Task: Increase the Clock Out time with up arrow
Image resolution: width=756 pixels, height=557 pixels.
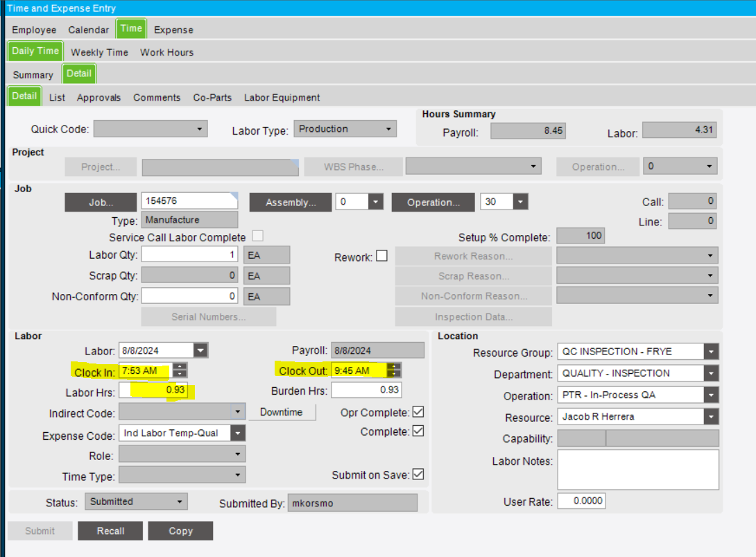Action: [395, 366]
